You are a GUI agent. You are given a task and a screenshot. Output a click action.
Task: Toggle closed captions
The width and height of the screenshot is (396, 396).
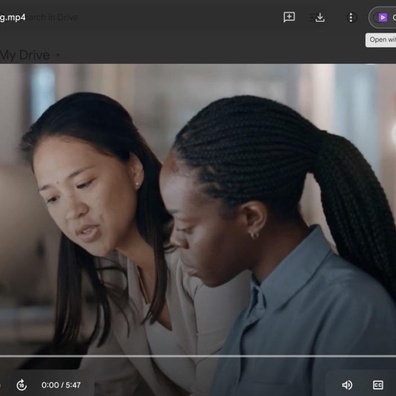[378, 385]
